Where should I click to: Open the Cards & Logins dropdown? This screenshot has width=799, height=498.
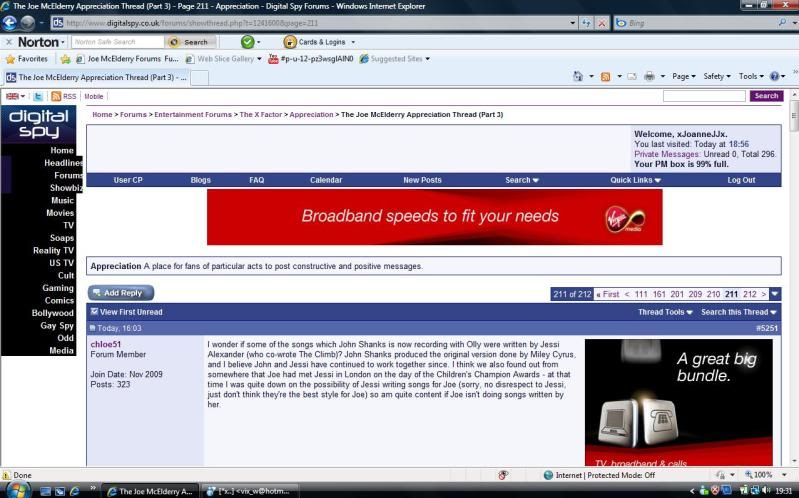(316, 42)
